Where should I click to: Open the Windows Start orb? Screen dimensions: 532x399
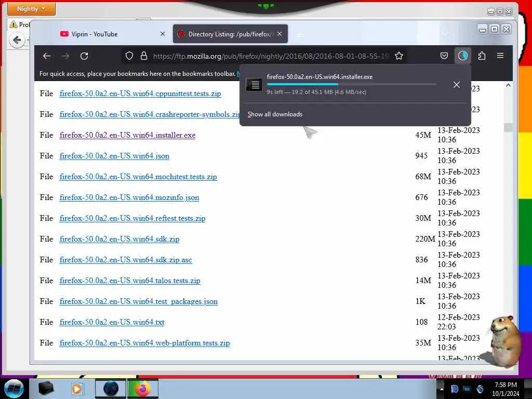(x=13, y=389)
